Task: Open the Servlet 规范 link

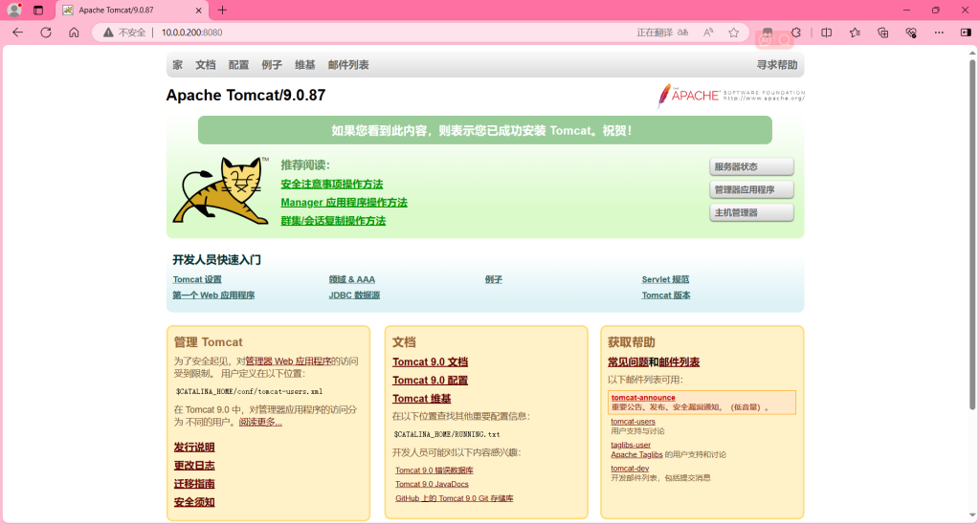Action: (665, 279)
